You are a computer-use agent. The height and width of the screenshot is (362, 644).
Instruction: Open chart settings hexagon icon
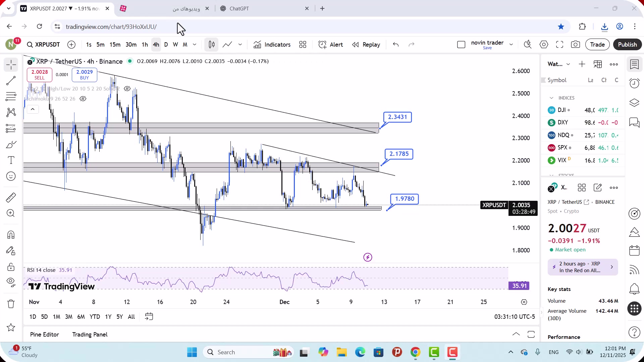pyautogui.click(x=544, y=45)
